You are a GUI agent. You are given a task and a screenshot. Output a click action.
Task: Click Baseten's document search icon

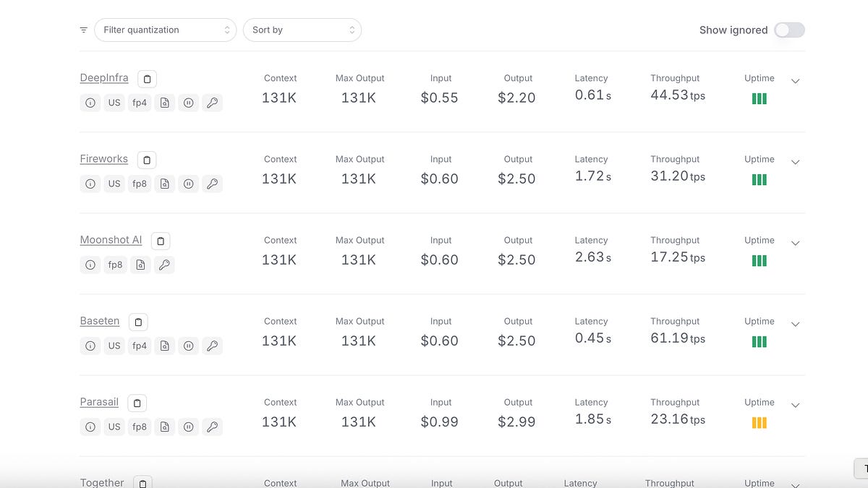tap(165, 346)
